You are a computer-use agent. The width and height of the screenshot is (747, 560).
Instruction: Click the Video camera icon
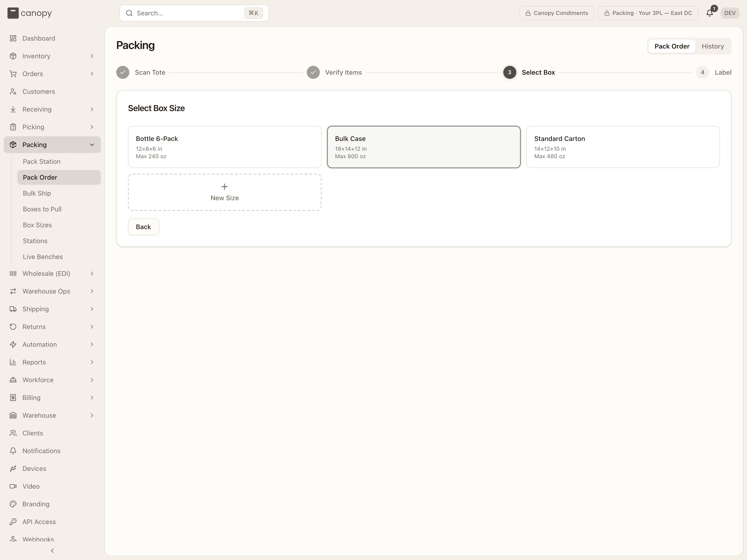[x=13, y=486]
